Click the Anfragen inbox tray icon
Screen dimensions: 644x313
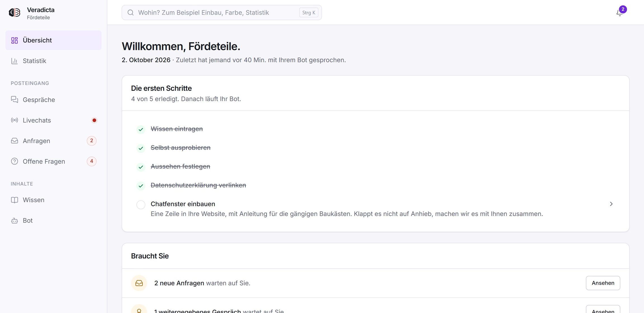[x=15, y=141]
